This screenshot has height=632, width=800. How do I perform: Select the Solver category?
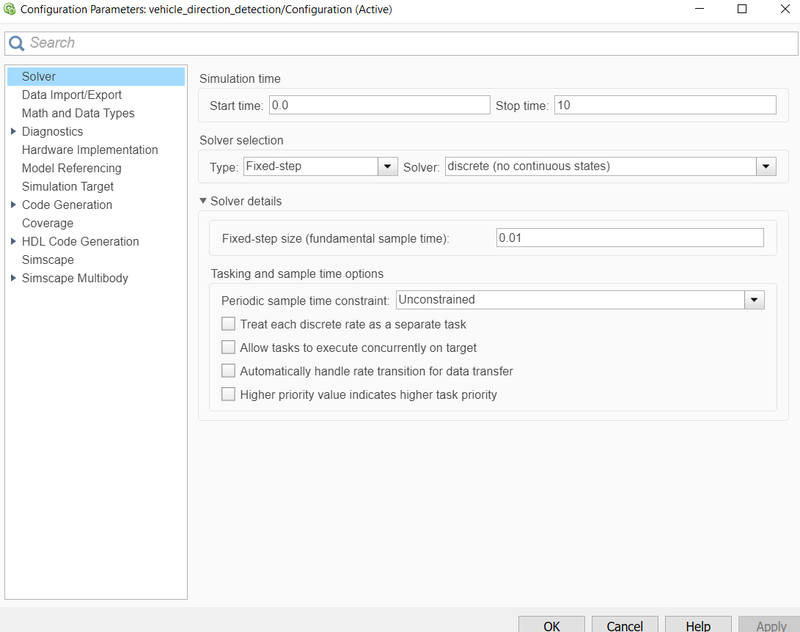[96, 77]
